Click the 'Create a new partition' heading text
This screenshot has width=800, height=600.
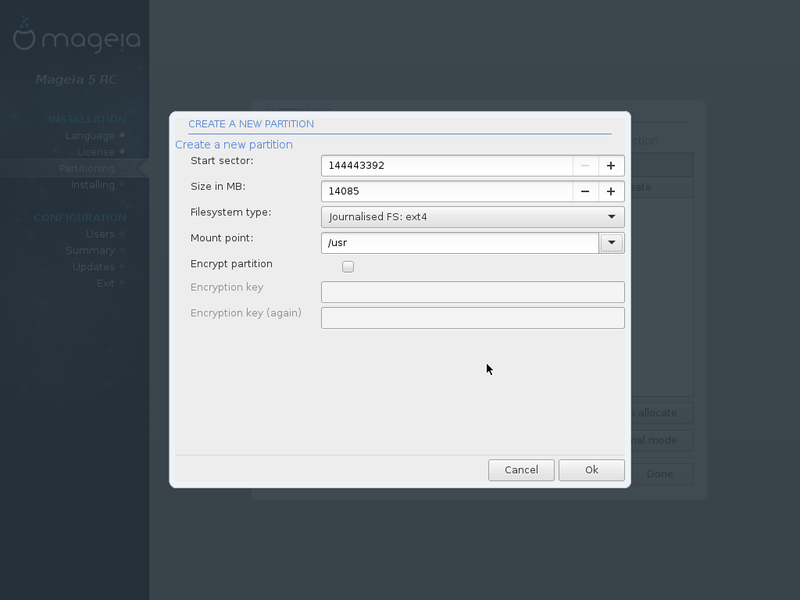click(x=234, y=145)
